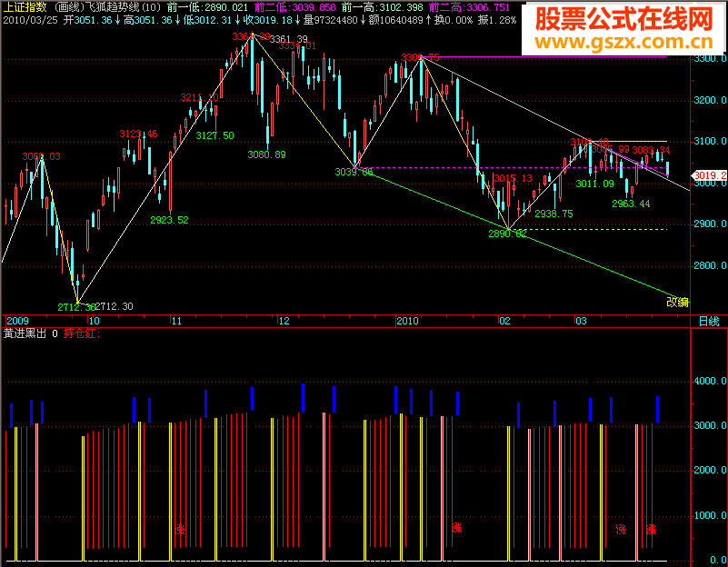Click the yellow 改编 label

[677, 302]
